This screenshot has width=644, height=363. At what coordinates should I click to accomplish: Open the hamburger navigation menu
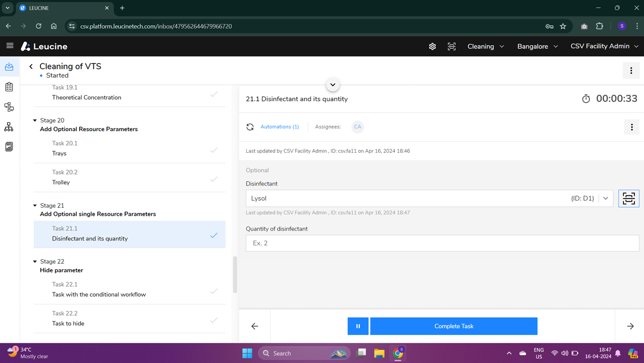[10, 46]
